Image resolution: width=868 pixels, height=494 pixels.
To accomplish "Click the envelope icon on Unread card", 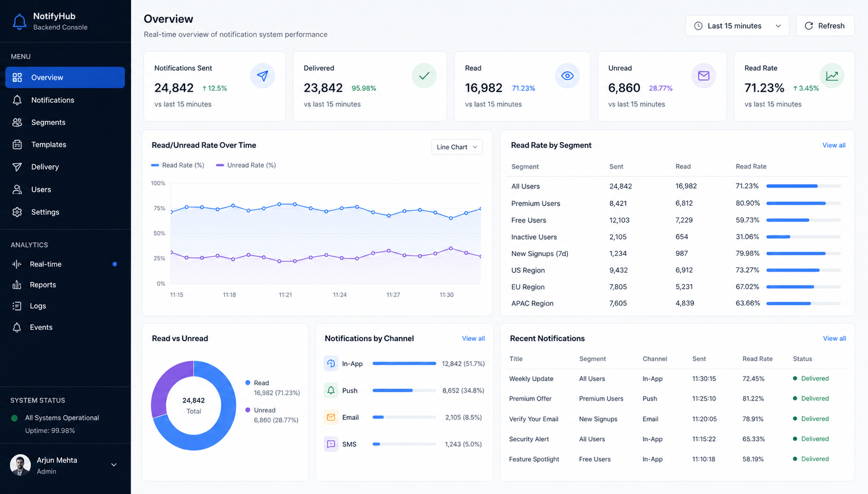I will [x=703, y=76].
